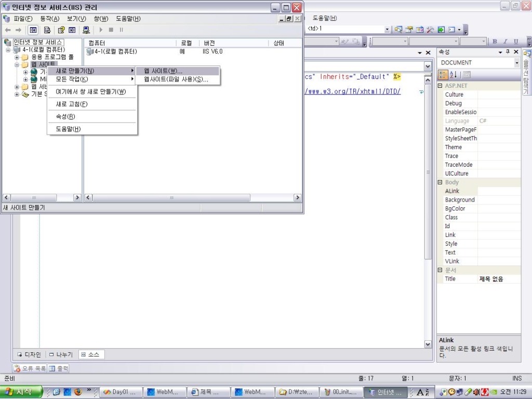Collapse the web sites folder node
This screenshot has height=399, width=532.
(17, 64)
